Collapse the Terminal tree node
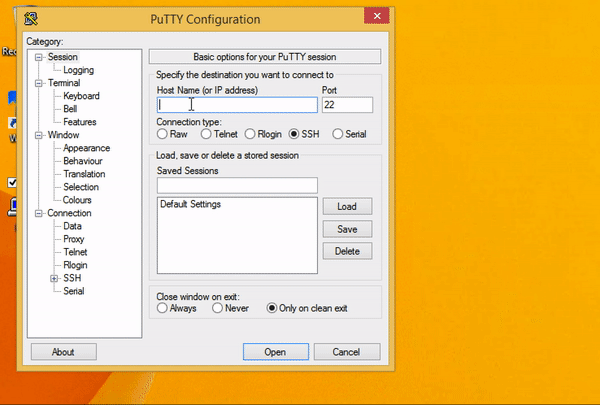Screen dimensions: 600x405 pos(38,83)
